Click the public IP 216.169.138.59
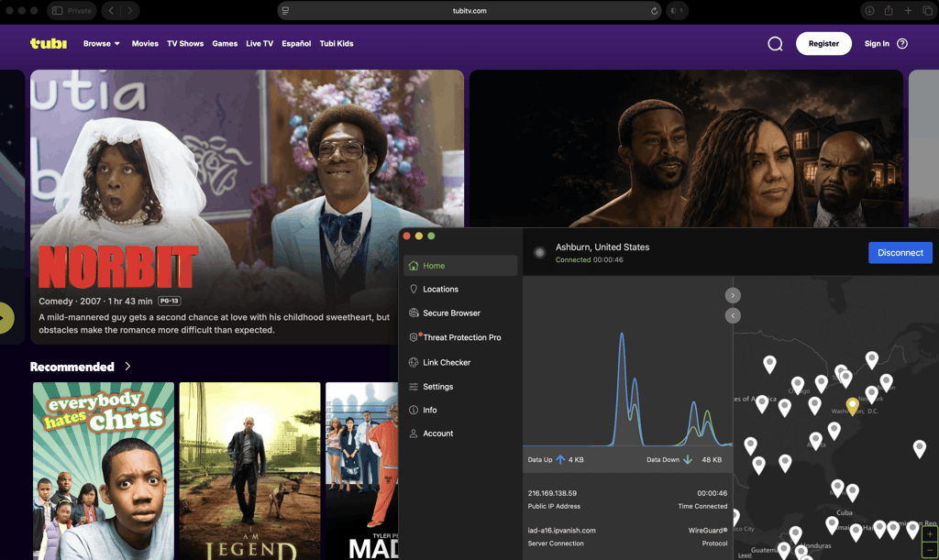Viewport: 939px width, 560px height. [552, 493]
